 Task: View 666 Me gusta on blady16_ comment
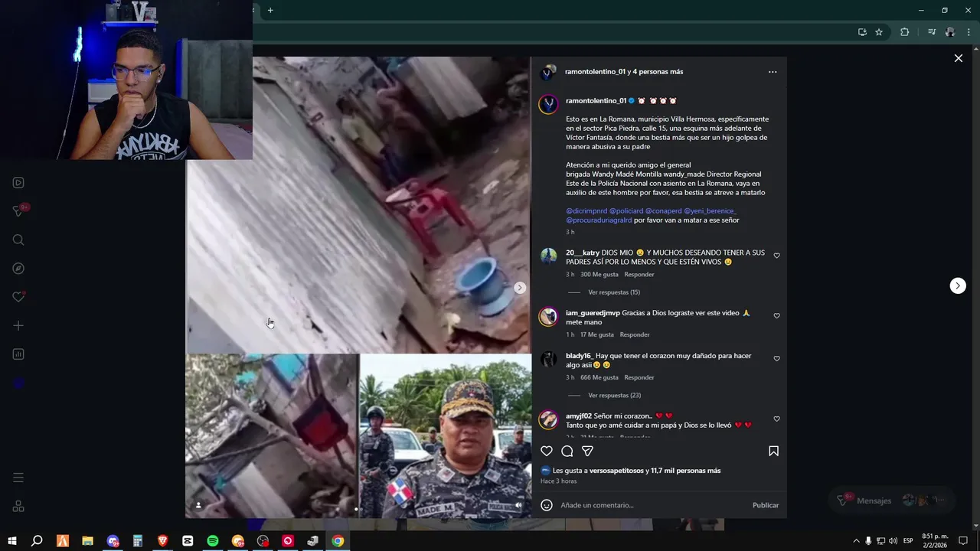pyautogui.click(x=599, y=378)
